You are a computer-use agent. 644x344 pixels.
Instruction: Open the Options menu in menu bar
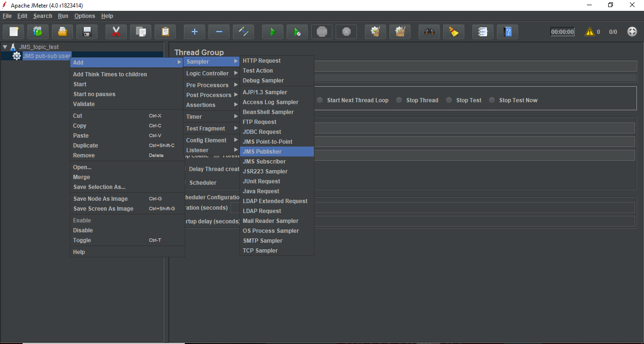(x=84, y=16)
